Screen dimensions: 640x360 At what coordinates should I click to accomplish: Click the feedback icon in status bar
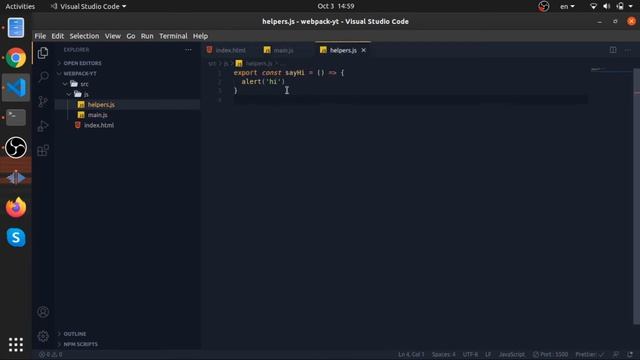pyautogui.click(x=616, y=354)
